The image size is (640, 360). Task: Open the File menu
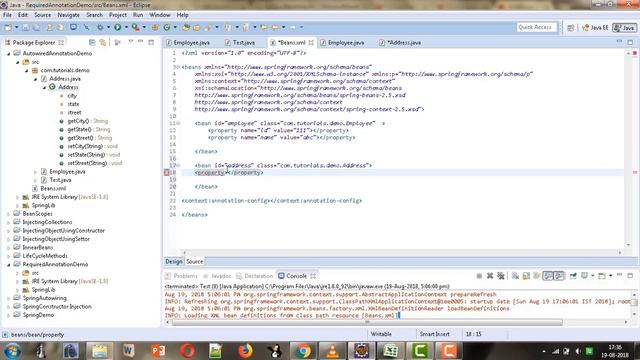pyautogui.click(x=7, y=15)
